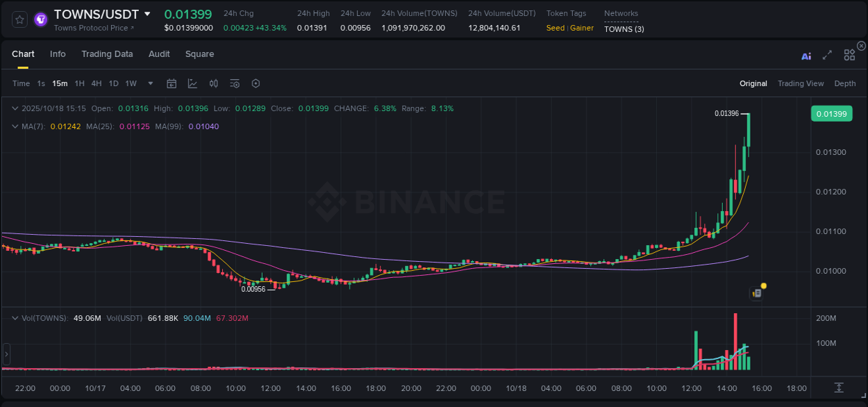Expand the chart to fullscreen
868x407 pixels.
pyautogui.click(x=827, y=55)
